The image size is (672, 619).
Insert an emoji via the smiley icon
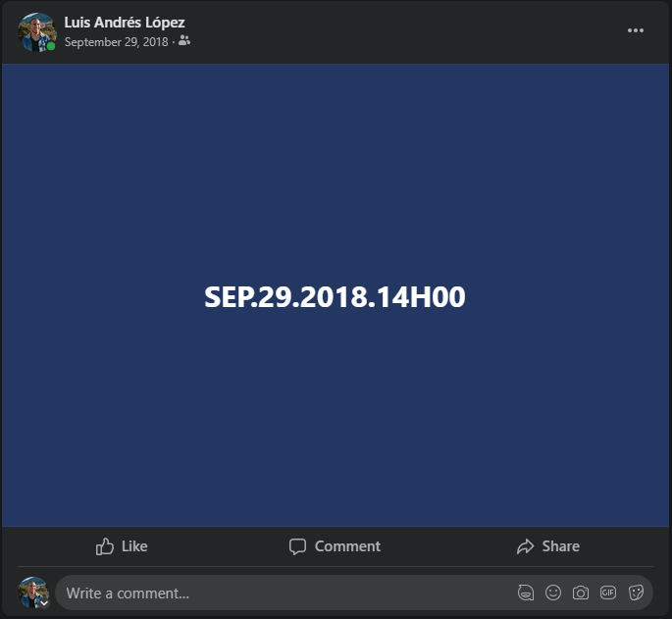[553, 593]
